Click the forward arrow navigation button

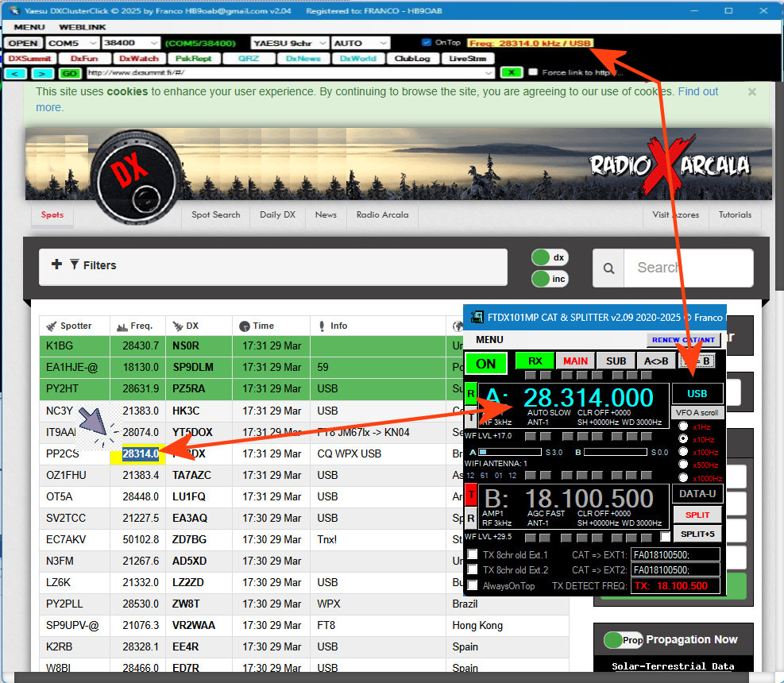click(44, 73)
